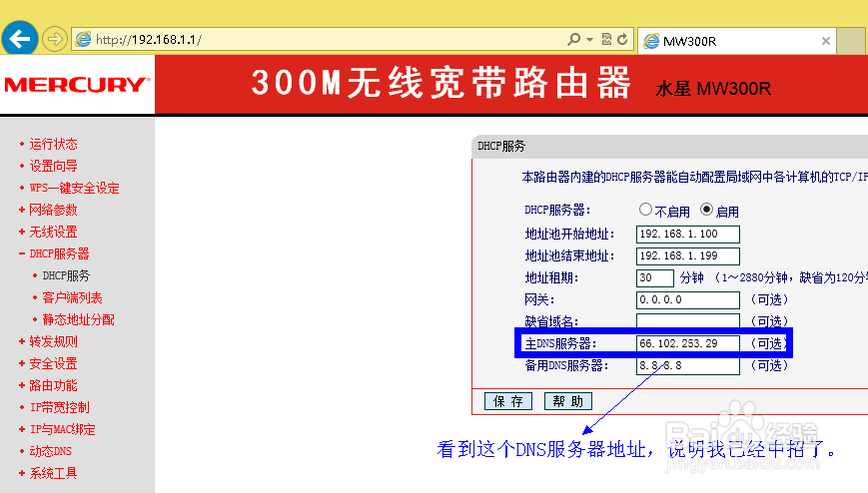Click the 网关 input field

click(x=688, y=300)
